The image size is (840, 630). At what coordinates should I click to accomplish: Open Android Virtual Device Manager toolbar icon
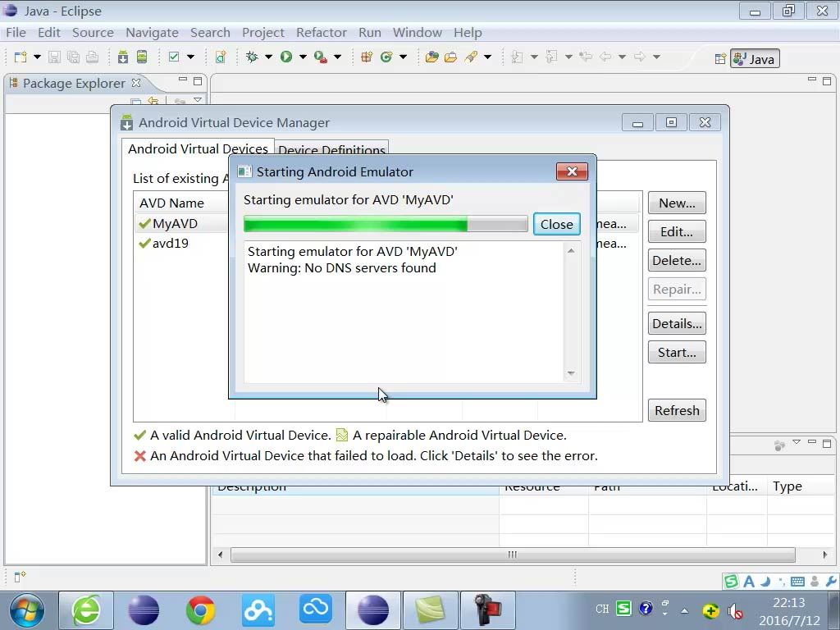point(142,57)
